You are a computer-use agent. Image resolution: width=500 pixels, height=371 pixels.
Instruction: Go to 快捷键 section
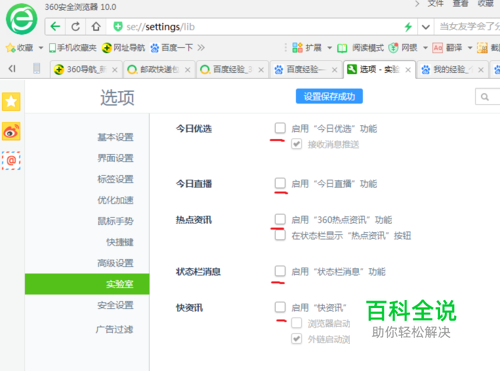point(120,242)
